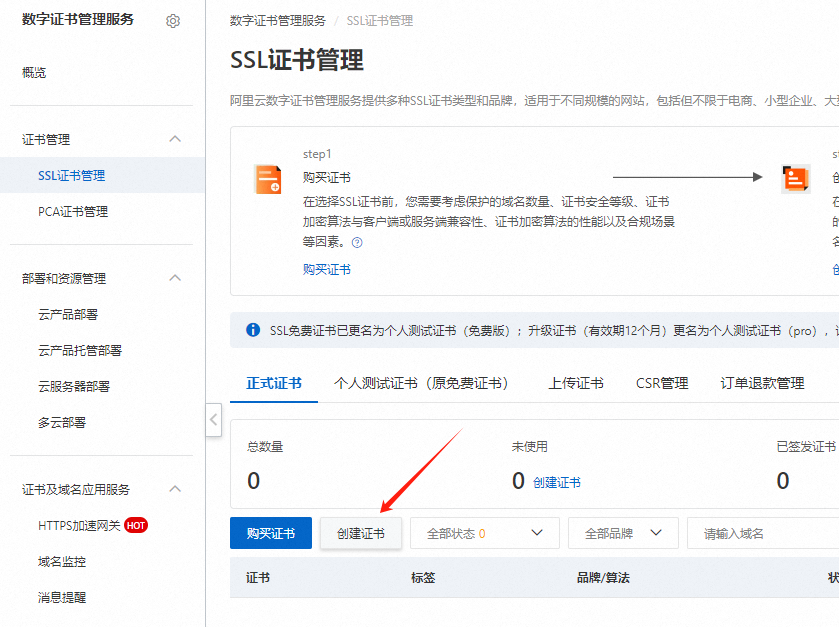Collapse the 证书及域名应用服务 menu group
The height and width of the screenshot is (627, 839).
click(x=175, y=489)
